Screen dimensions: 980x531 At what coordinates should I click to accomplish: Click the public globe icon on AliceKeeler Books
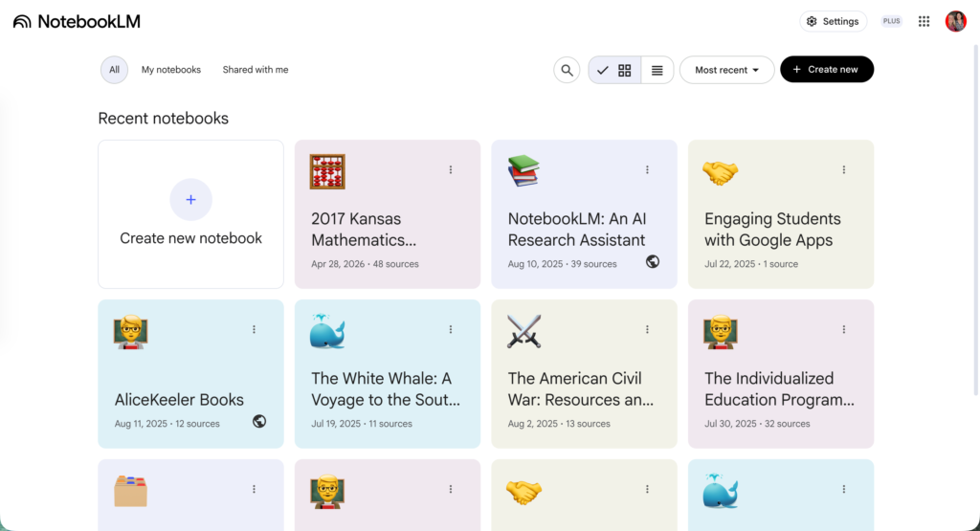(259, 421)
